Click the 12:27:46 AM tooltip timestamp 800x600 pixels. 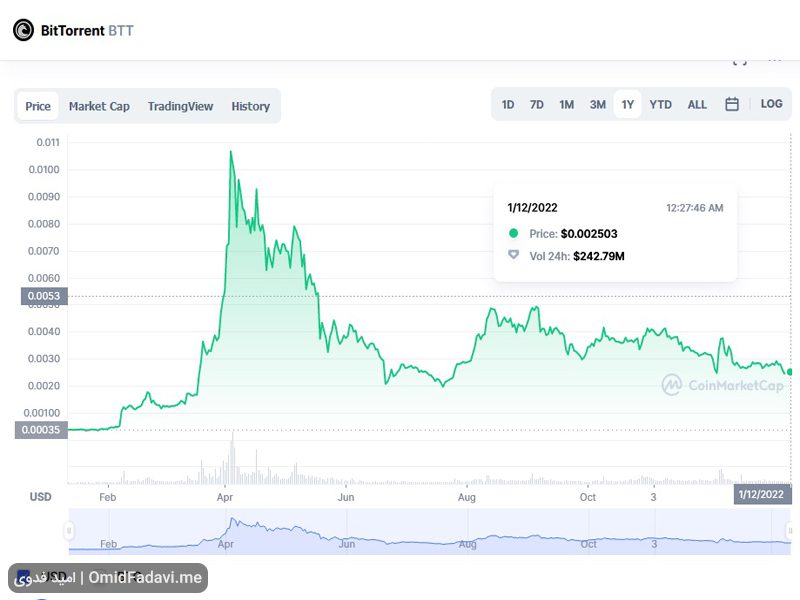(694, 208)
